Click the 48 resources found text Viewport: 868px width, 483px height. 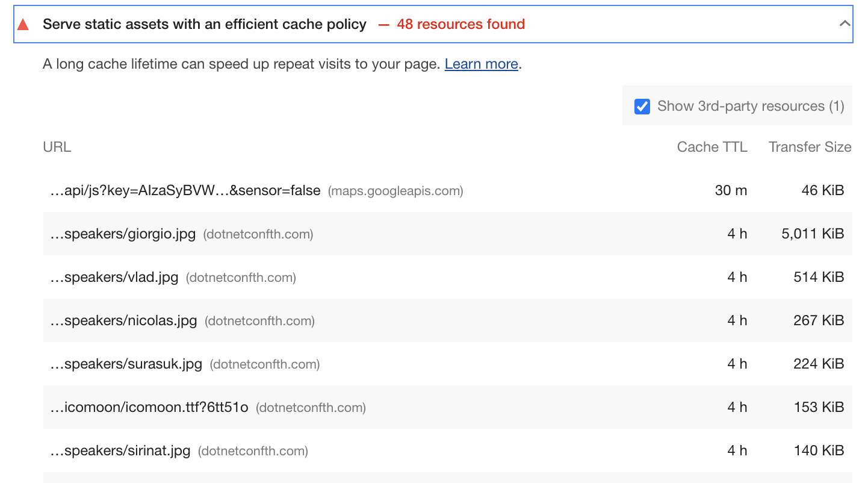[460, 24]
